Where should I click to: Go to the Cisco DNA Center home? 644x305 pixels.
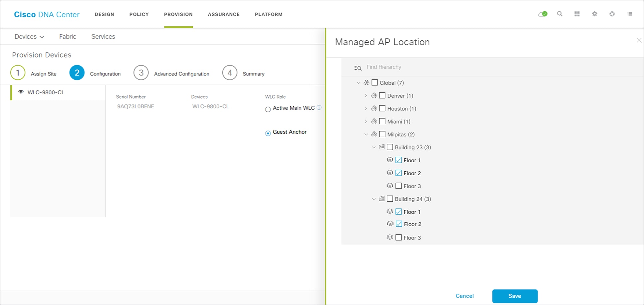47,14
